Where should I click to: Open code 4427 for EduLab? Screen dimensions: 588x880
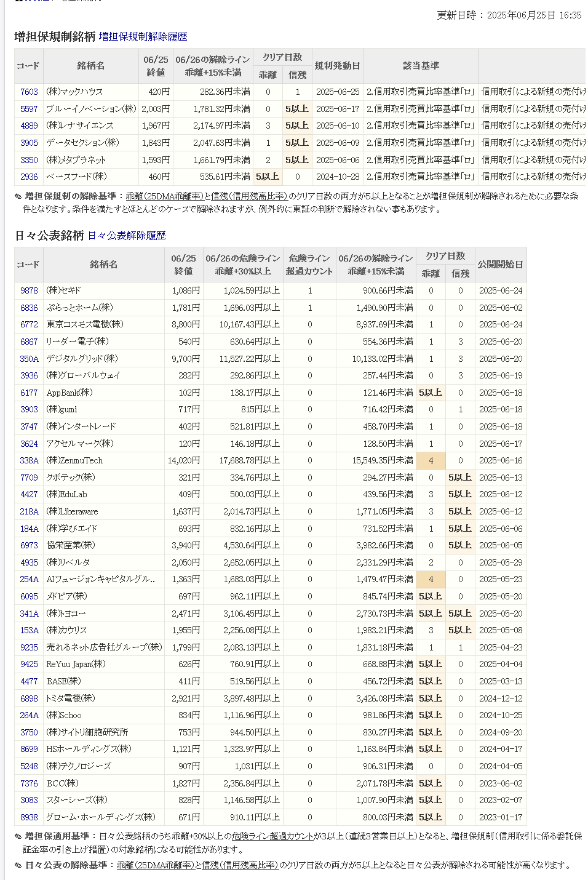(x=29, y=494)
